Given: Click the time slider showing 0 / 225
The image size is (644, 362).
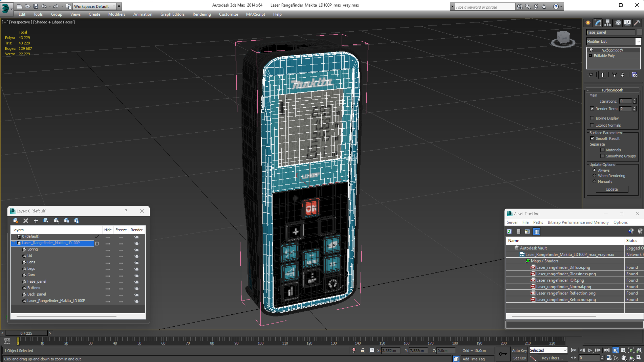Looking at the screenshot, I should coord(26,333).
